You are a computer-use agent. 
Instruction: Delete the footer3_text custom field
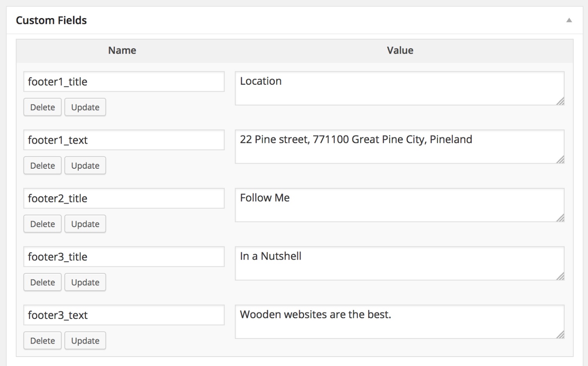pyautogui.click(x=42, y=341)
